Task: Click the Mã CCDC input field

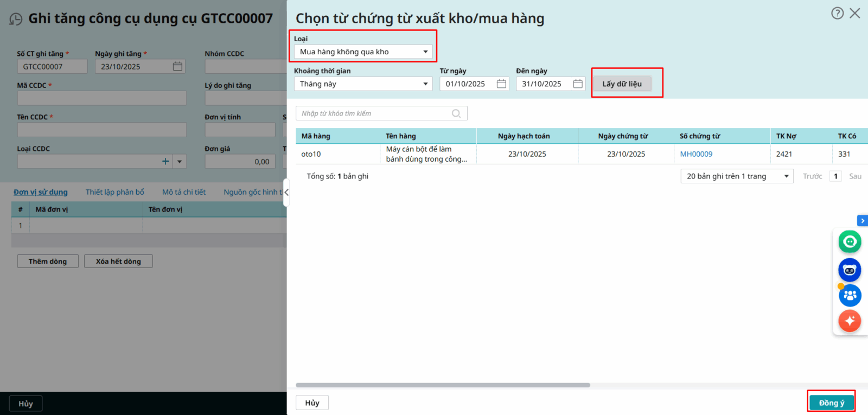Action: point(102,98)
